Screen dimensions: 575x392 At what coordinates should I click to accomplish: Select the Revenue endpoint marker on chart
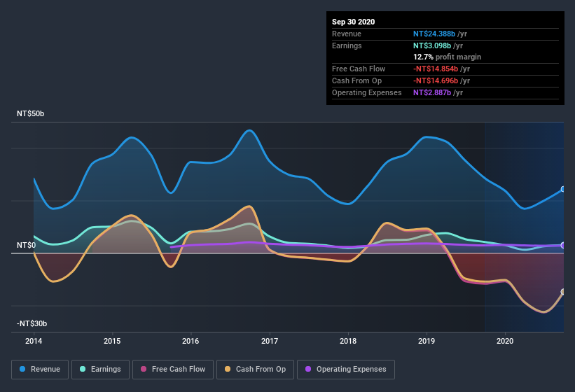tap(563, 189)
